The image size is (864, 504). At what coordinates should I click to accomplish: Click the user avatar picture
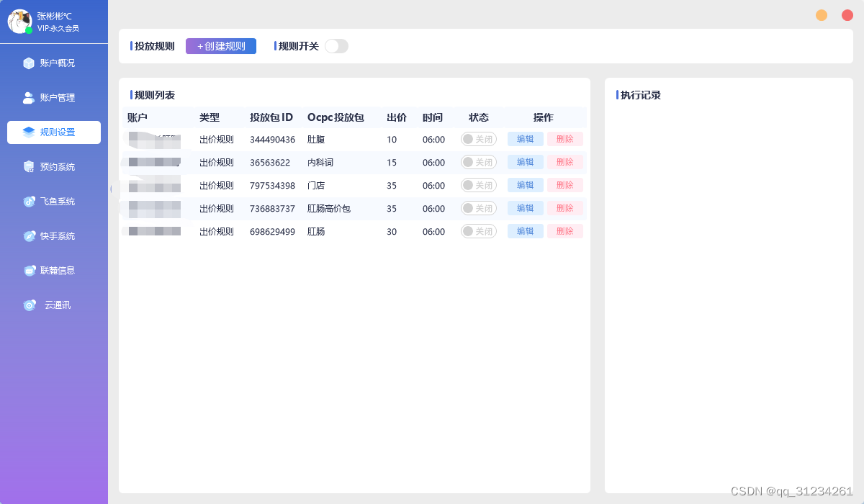(19, 22)
